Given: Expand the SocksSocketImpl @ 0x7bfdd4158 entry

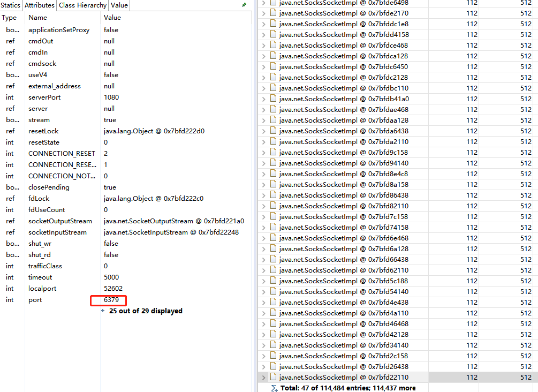Looking at the screenshot, I should (x=264, y=34).
